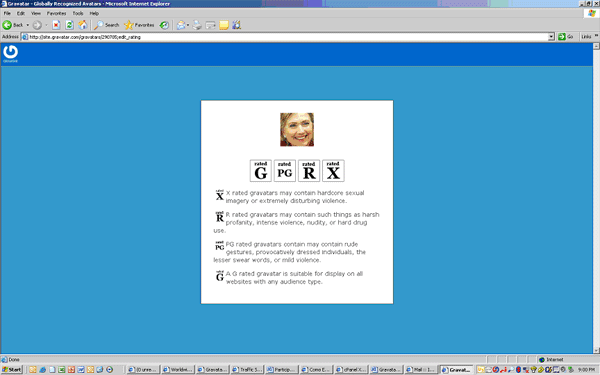Click the Done status text

(14, 360)
